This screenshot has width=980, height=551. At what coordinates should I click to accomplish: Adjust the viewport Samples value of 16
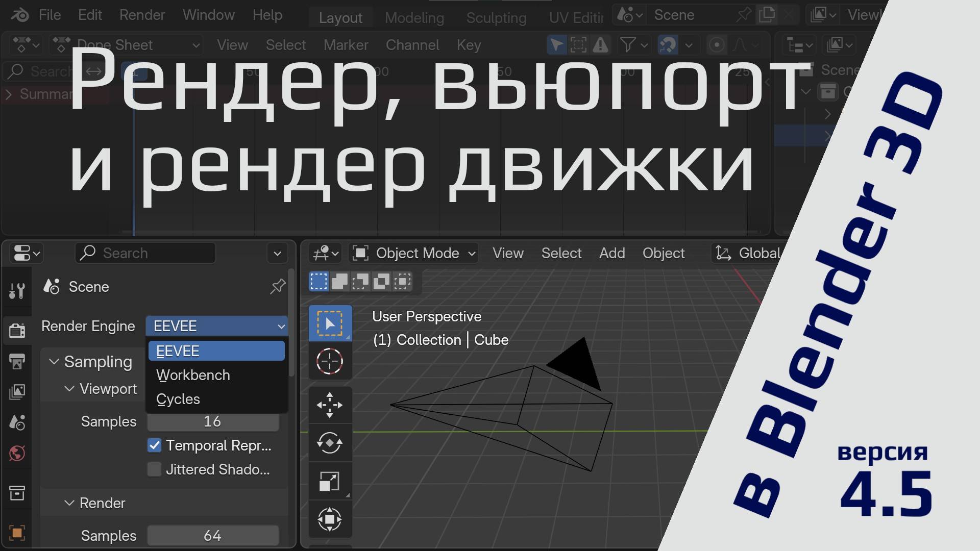(x=213, y=422)
